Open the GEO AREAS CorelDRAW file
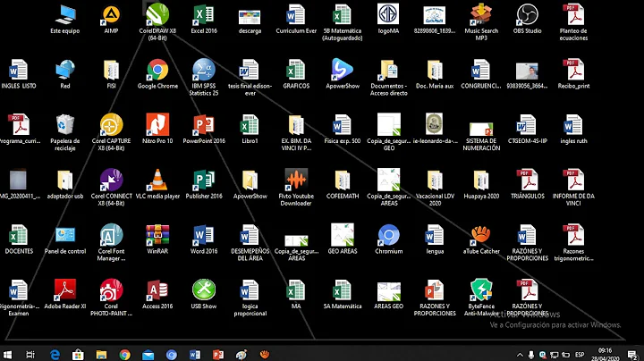 (x=343, y=239)
